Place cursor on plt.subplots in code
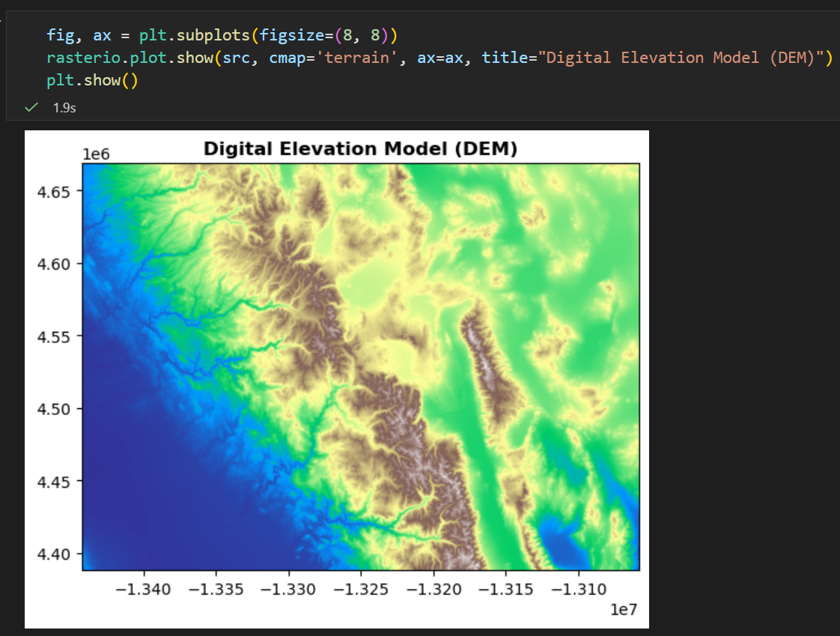The image size is (840, 636). 195,35
